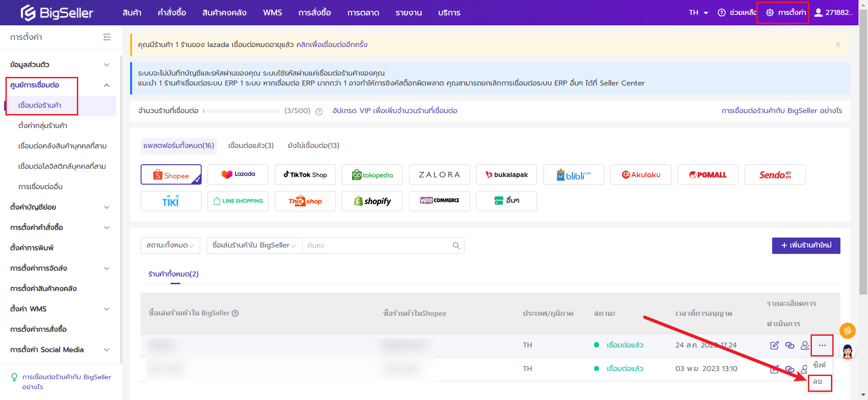Collapse the settings sidebar menu icon

click(107, 37)
